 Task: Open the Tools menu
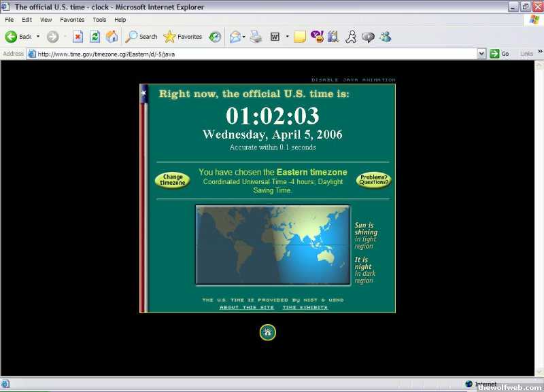click(99, 20)
